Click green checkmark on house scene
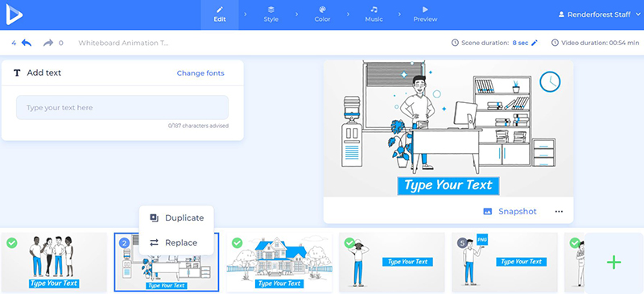This screenshot has width=644, height=294. 237,242
